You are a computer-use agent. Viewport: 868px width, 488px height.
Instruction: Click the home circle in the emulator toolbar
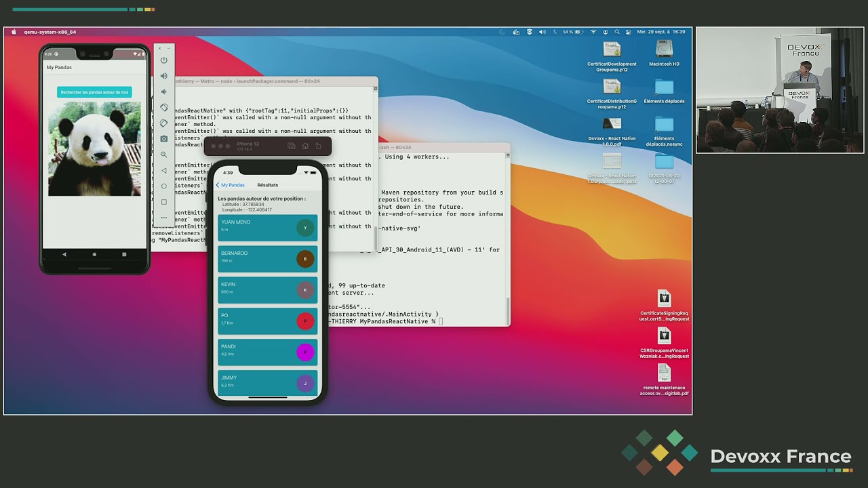[163, 186]
